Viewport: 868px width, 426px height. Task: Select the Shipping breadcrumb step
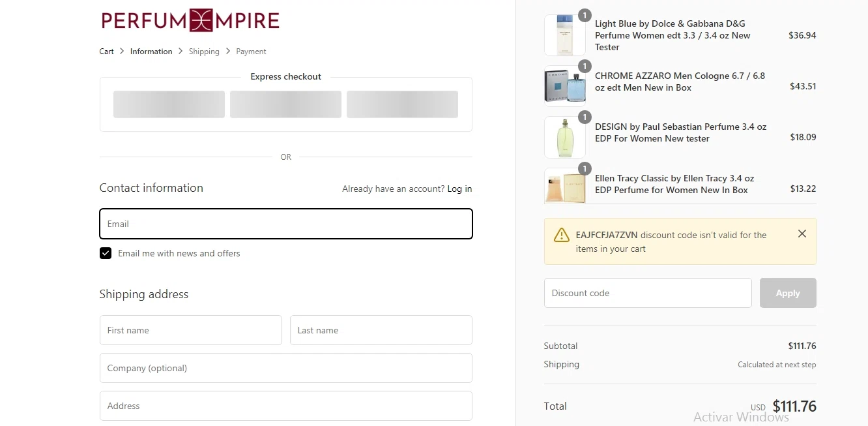204,52
